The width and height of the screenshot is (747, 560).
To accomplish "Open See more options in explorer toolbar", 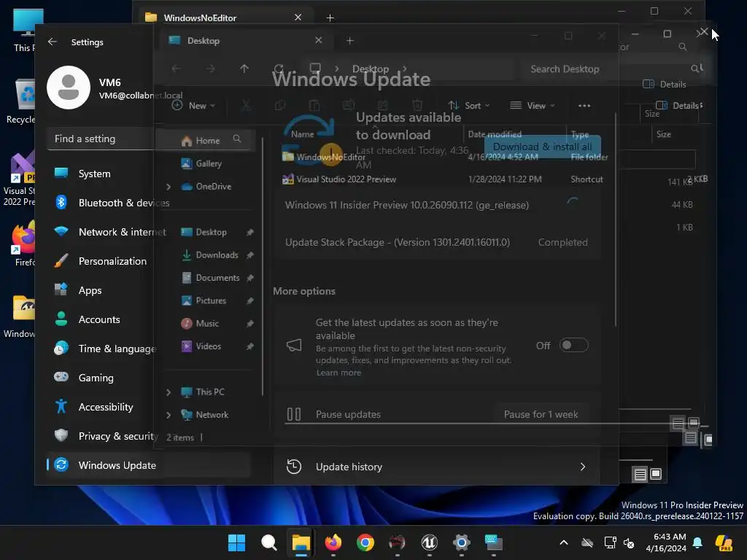I will 584,106.
